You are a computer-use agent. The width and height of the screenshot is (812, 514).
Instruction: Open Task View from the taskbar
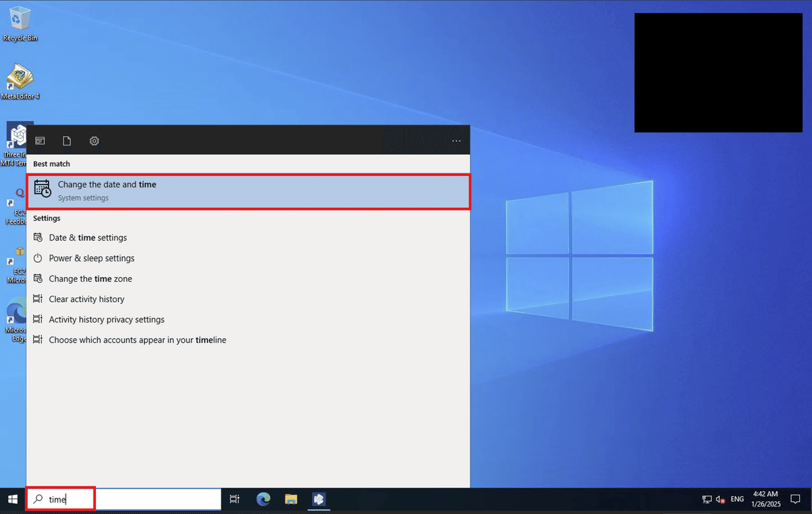234,498
